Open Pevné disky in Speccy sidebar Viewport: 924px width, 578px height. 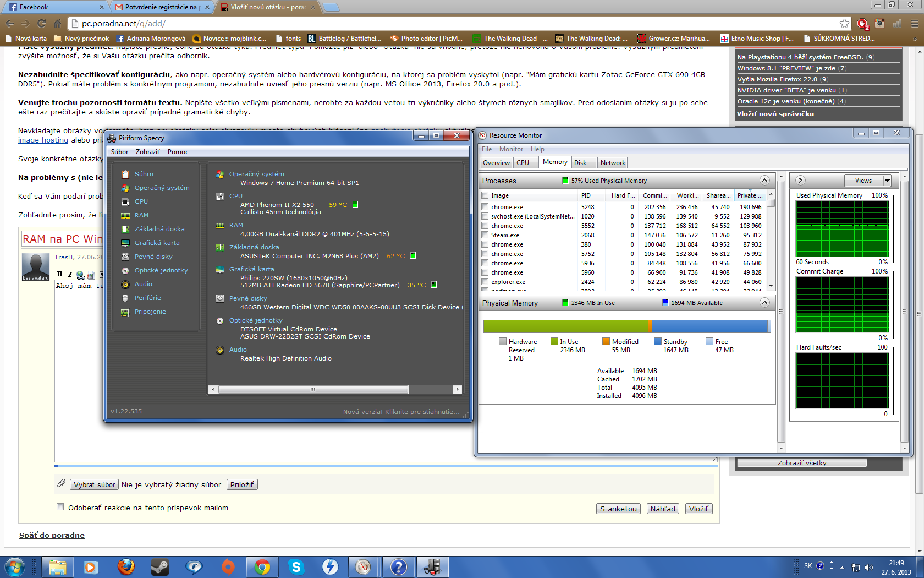point(153,257)
